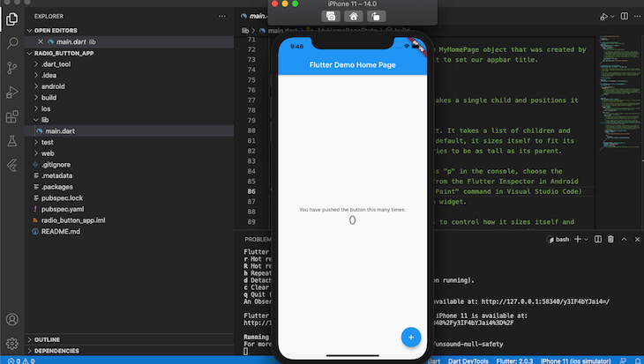Rotate the simulator device icon
Image resolution: width=644 pixels, height=364 pixels.
[x=376, y=17]
